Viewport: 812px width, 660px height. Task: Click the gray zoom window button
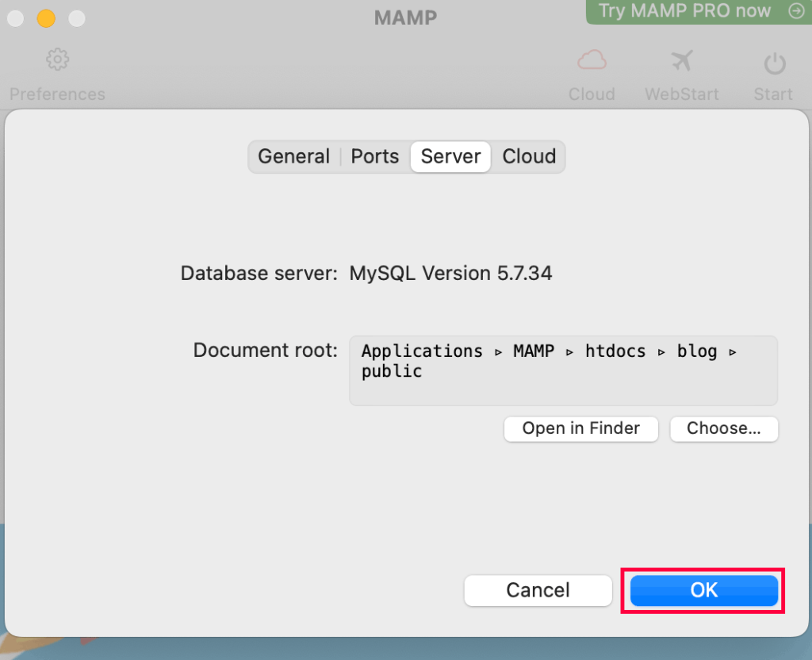pyautogui.click(x=76, y=17)
